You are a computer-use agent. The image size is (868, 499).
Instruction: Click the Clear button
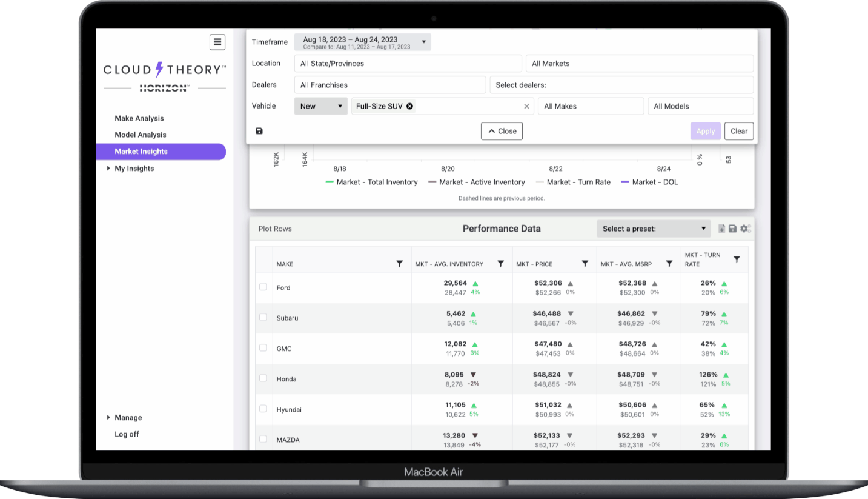click(739, 131)
